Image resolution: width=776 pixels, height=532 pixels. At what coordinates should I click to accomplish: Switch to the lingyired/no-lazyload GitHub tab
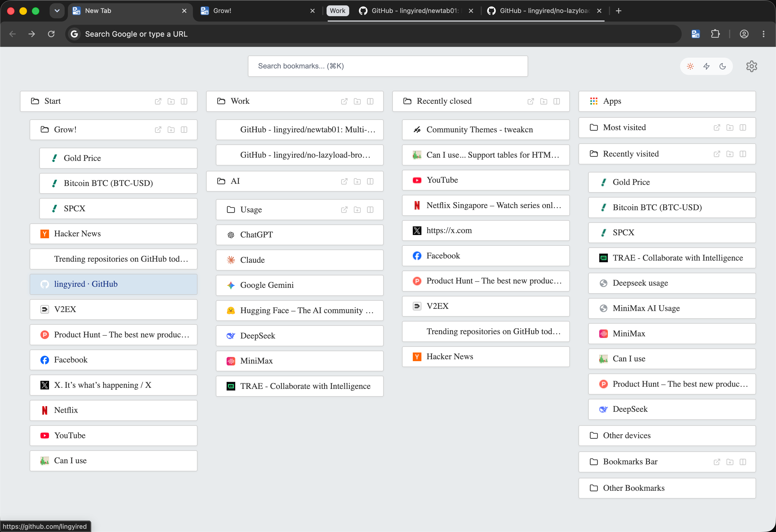[x=544, y=11]
